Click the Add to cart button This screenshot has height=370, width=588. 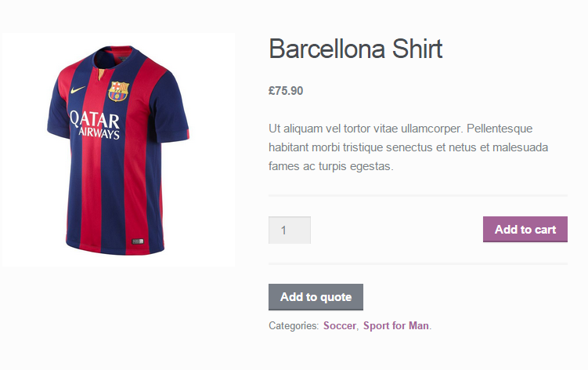(525, 230)
